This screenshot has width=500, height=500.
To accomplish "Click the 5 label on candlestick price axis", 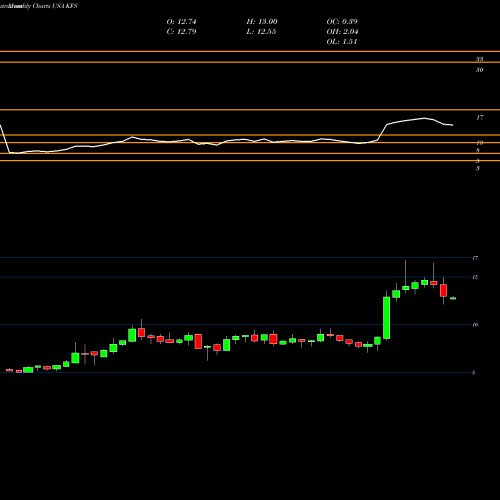I will 474,373.
